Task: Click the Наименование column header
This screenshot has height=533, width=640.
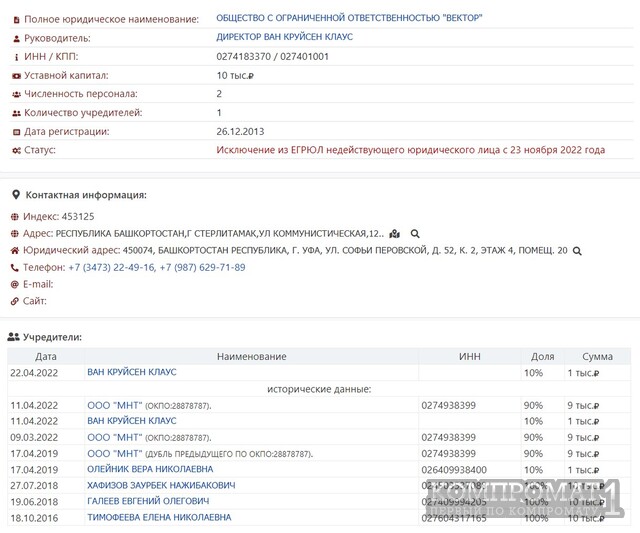Action: pos(251,356)
